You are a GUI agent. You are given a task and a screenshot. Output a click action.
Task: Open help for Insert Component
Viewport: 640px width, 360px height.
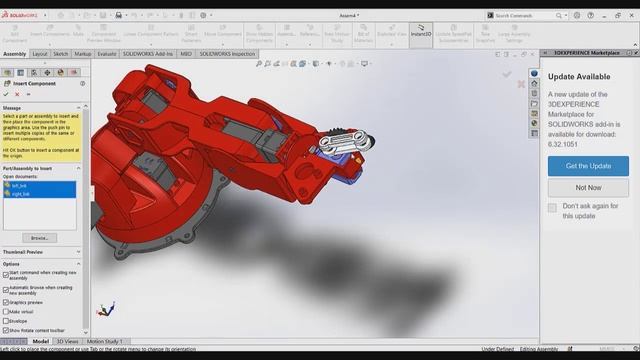pos(82,83)
